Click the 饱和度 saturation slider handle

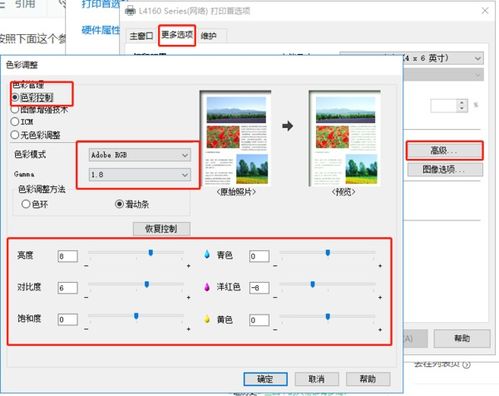tap(136, 316)
